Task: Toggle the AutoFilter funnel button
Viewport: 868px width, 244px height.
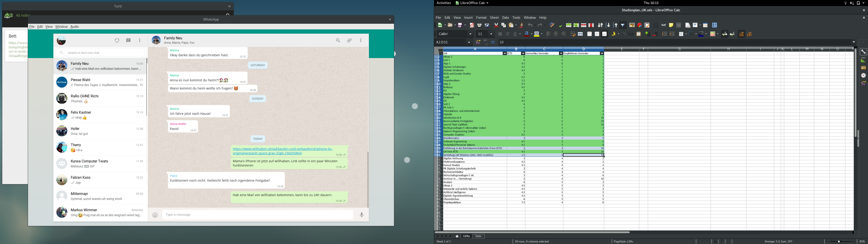Action: click(623, 25)
